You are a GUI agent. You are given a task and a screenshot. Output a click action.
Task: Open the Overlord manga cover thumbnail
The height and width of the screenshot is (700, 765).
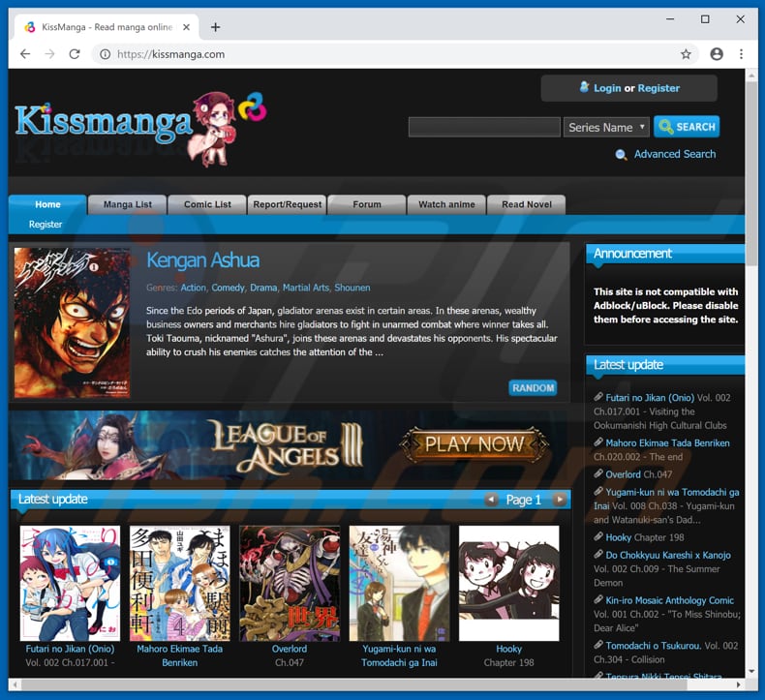tap(290, 583)
